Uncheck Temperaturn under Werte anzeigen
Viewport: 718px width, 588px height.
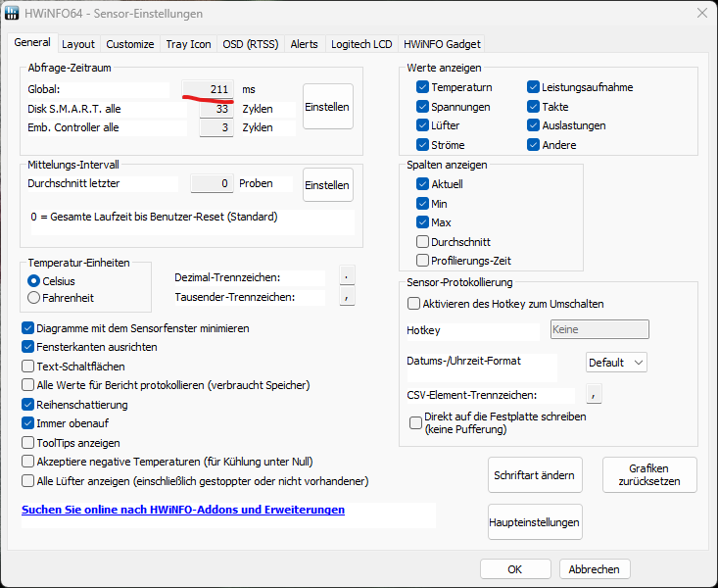[x=422, y=87]
